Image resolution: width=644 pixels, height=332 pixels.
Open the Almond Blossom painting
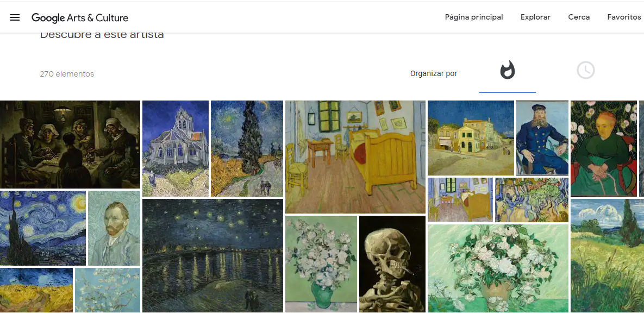107,290
